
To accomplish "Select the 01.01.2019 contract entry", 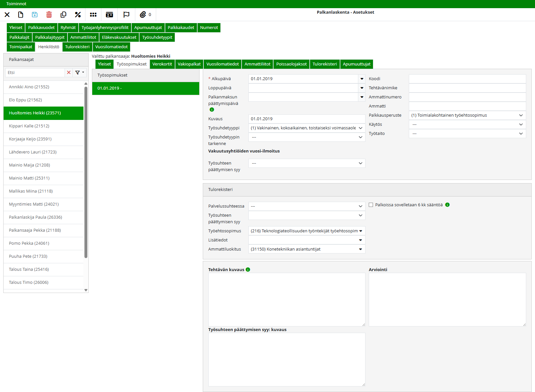I will click(145, 88).
